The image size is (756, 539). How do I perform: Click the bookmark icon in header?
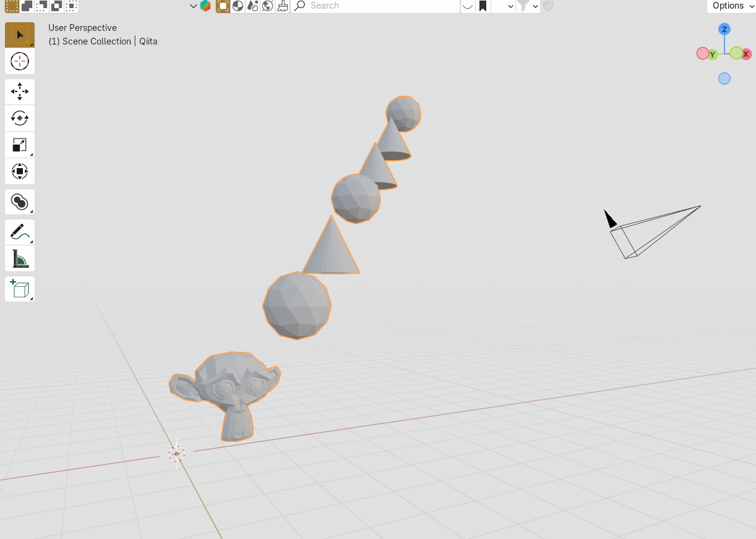point(483,6)
